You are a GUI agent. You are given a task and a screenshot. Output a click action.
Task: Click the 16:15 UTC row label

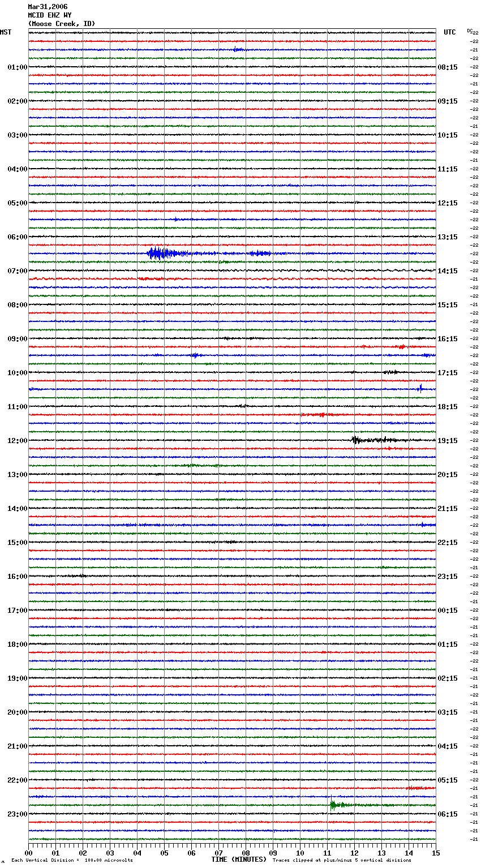(x=448, y=339)
